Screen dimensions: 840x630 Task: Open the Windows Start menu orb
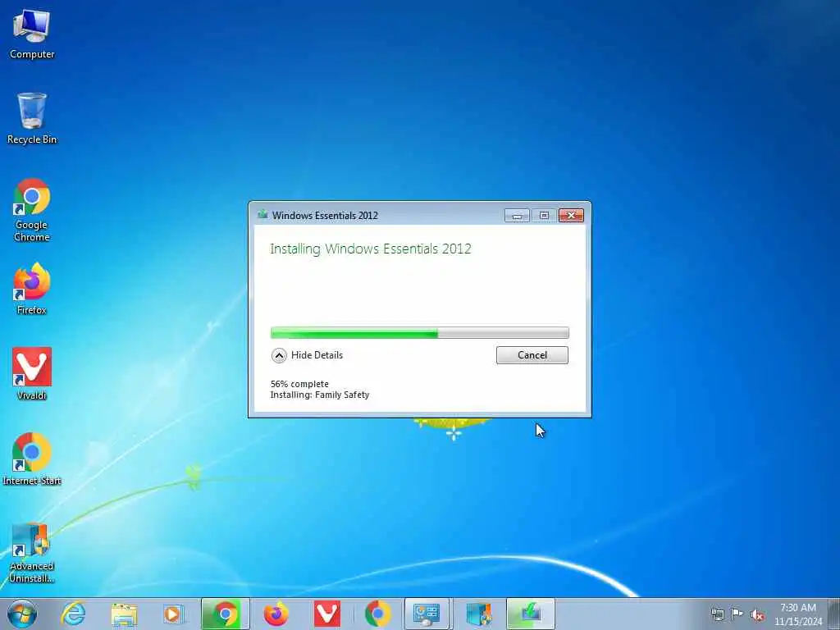pos(22,614)
